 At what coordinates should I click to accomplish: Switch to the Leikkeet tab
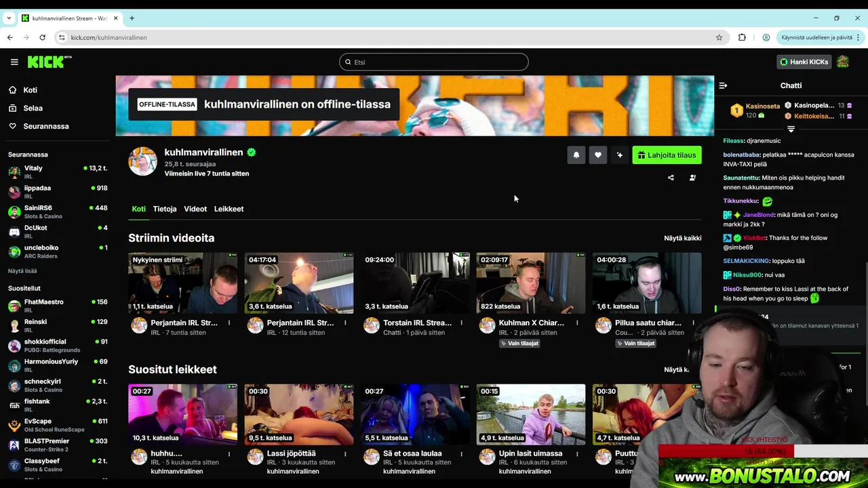(229, 209)
